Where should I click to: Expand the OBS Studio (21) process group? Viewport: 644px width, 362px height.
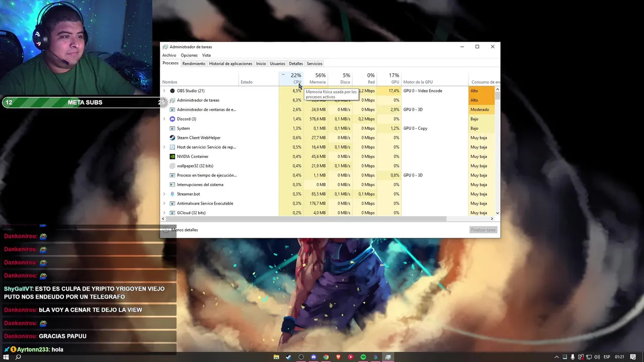tap(164, 91)
